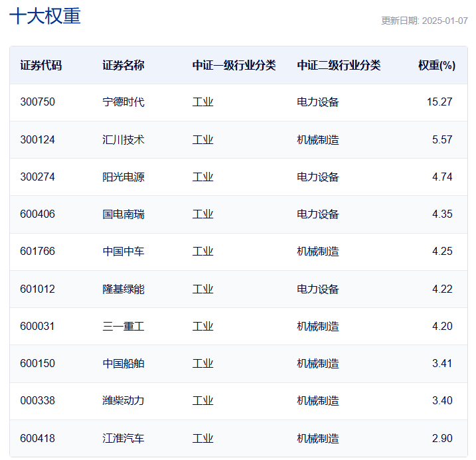Click 工业 in the 三一重工 row

click(202, 326)
